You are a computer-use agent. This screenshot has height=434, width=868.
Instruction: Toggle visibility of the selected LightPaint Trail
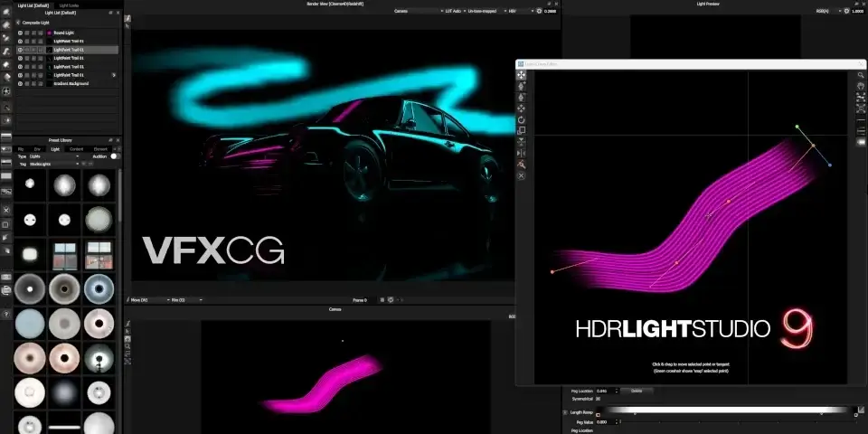tap(20, 50)
